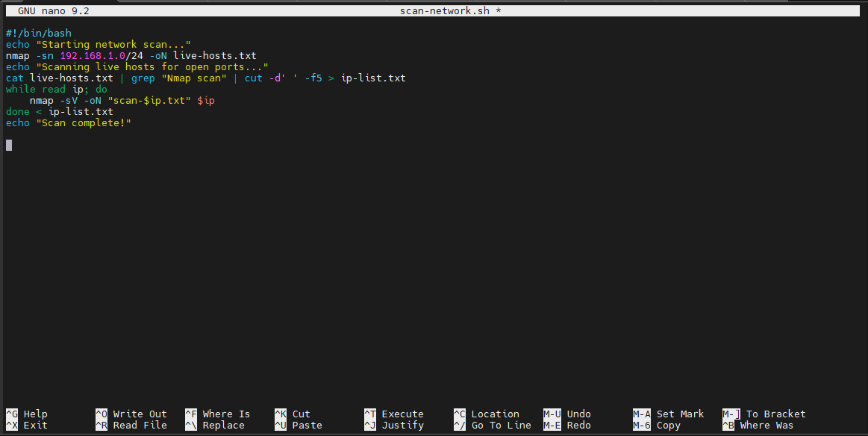Click the M-6 Copy shortcut

(x=657, y=425)
